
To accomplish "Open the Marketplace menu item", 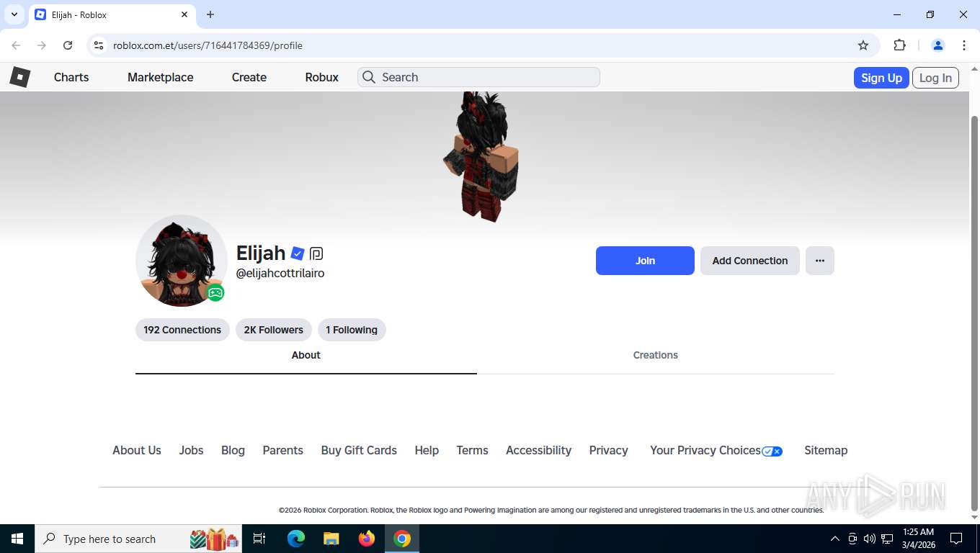I will tap(161, 77).
